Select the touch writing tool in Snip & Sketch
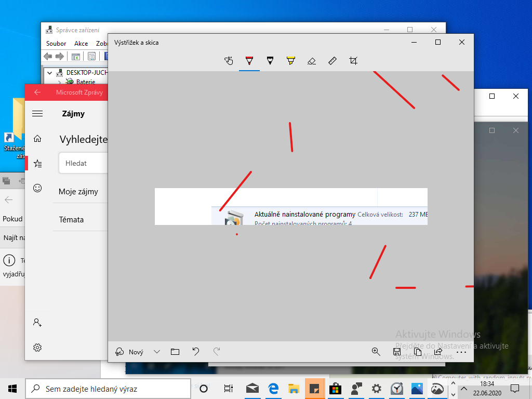This screenshot has width=532, height=399. click(x=229, y=61)
